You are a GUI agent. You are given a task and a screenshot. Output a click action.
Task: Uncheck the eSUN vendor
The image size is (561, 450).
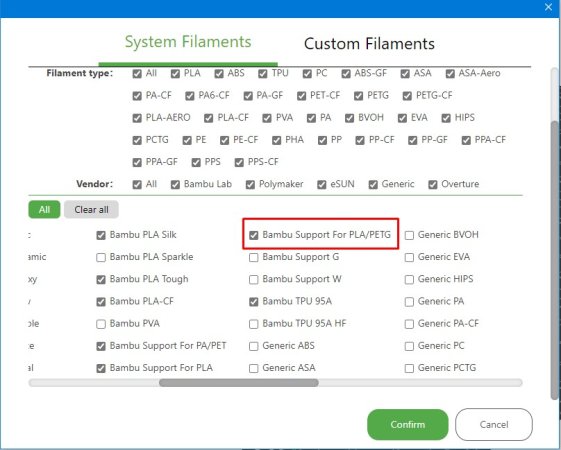[x=322, y=185]
